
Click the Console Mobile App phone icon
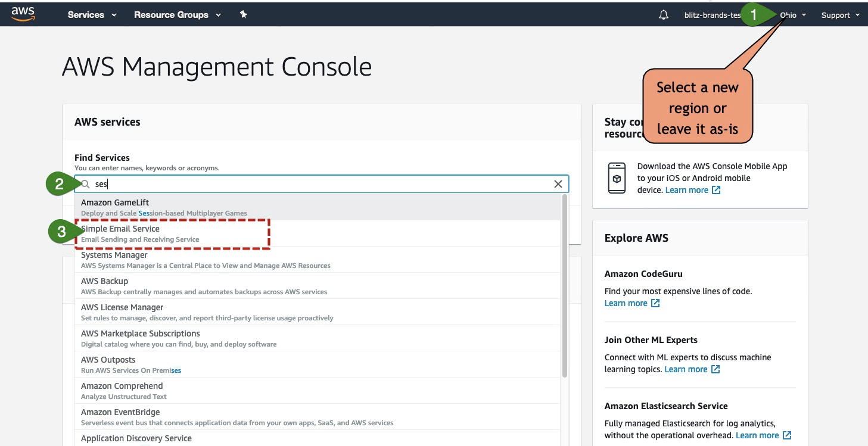[x=617, y=177]
